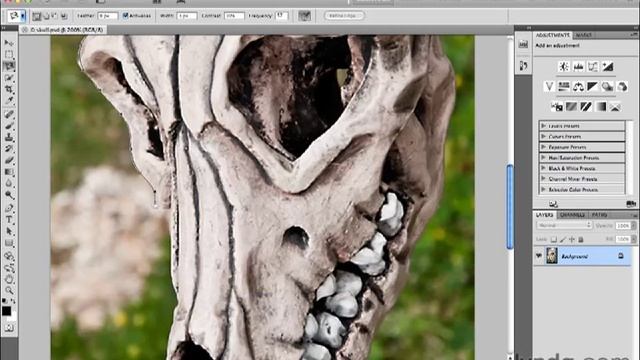
Task: Select the Move tool
Action: pos(9,43)
